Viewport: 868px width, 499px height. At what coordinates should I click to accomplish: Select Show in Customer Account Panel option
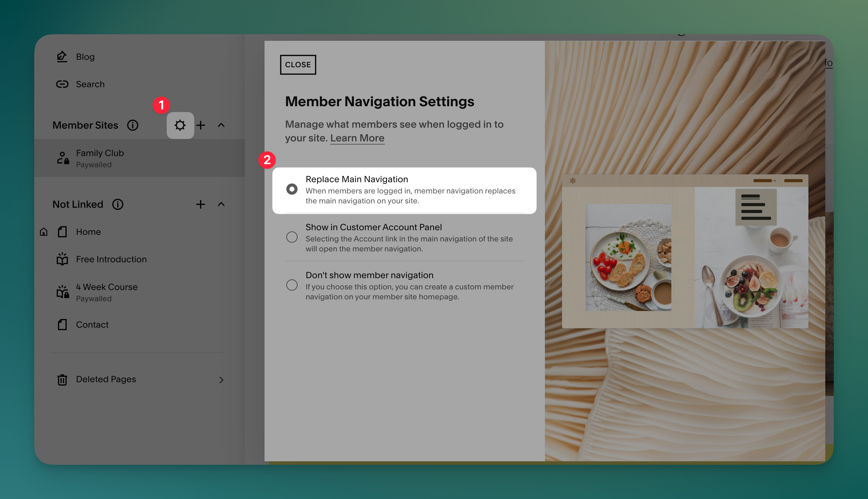click(x=292, y=237)
